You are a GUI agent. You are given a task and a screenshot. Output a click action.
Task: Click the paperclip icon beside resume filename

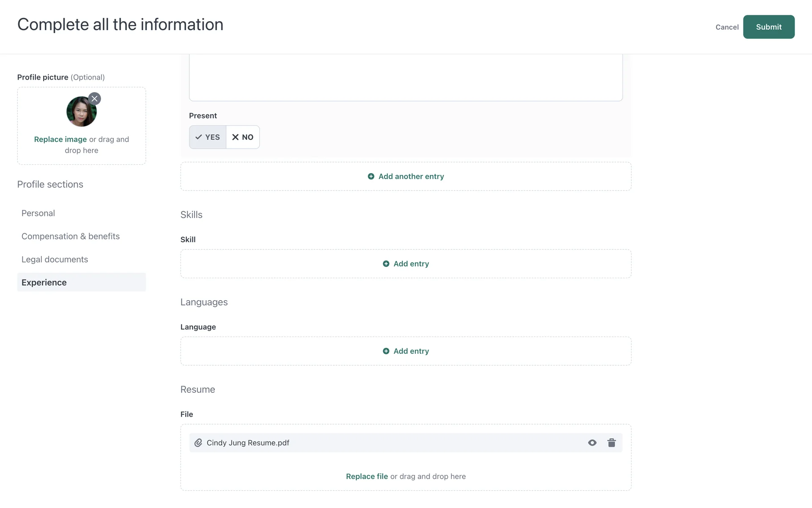click(198, 443)
